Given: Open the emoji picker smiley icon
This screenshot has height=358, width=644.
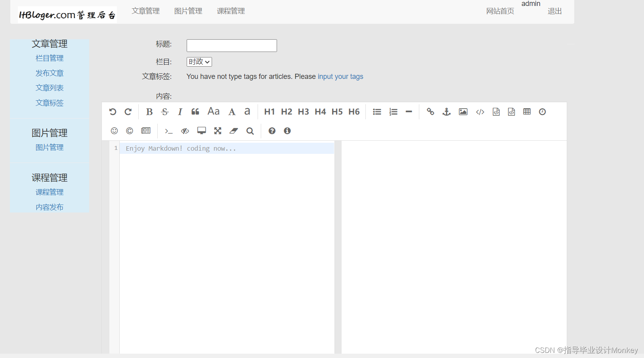Looking at the screenshot, I should (114, 131).
